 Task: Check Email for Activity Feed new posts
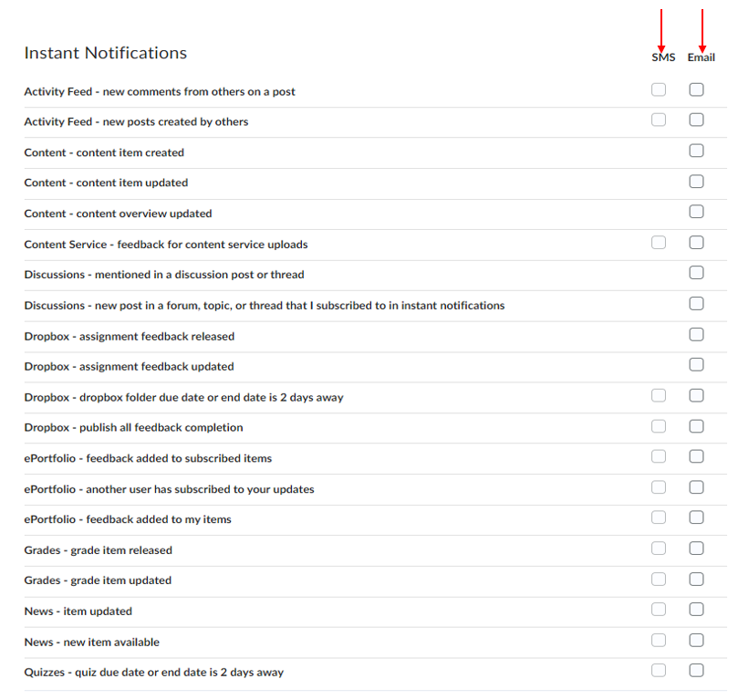point(697,120)
